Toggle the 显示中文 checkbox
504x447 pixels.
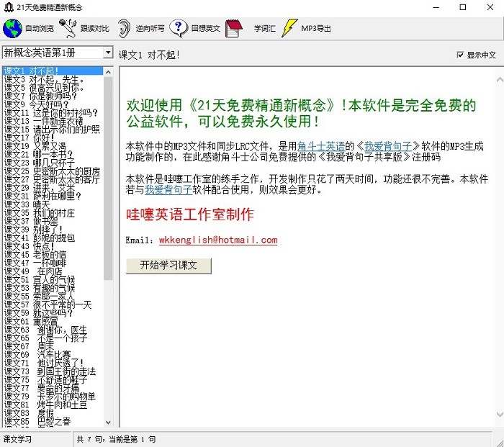click(x=461, y=55)
